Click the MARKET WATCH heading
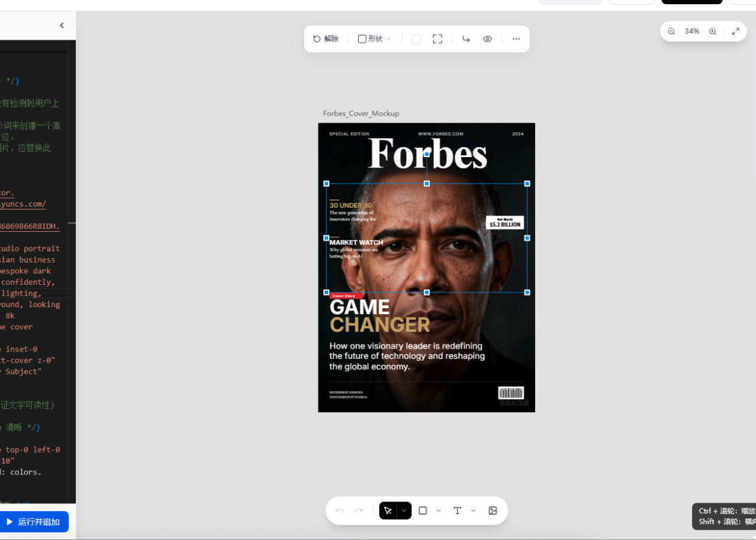Viewport: 756px width, 540px height. coord(356,243)
